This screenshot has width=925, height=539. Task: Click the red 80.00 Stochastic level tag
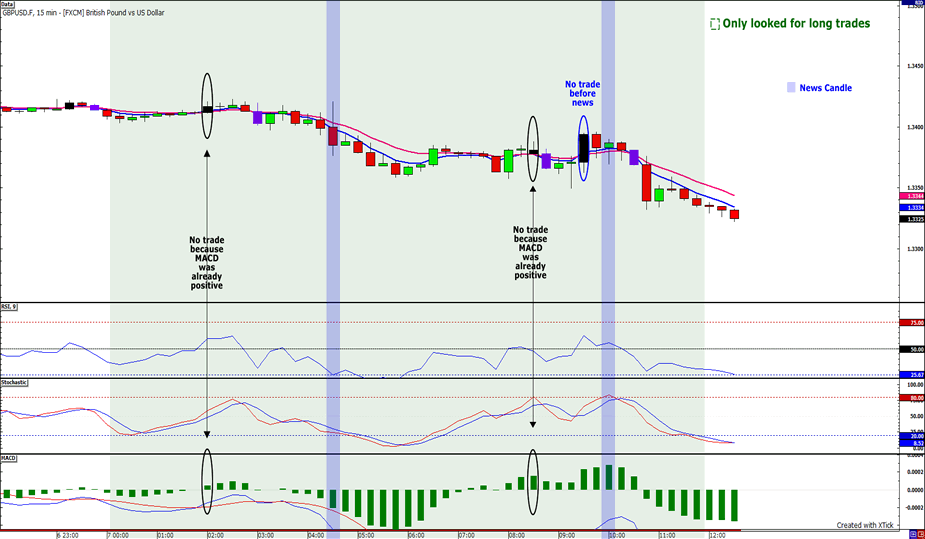pyautogui.click(x=913, y=398)
